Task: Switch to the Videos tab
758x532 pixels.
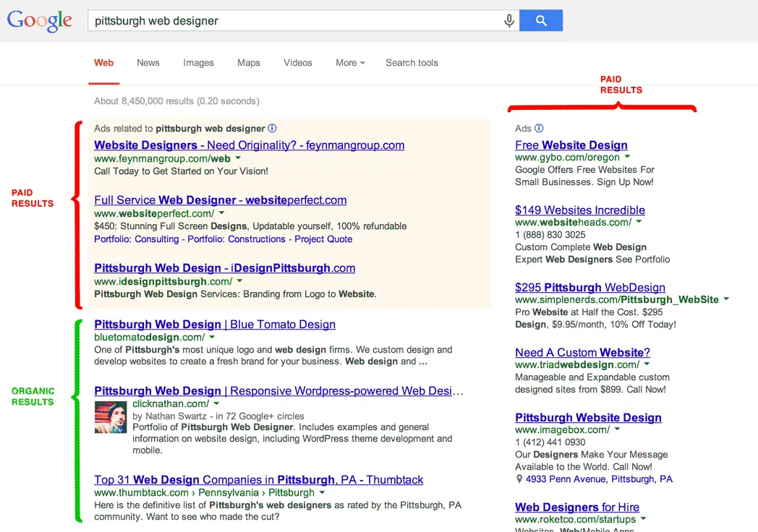Action: point(298,63)
